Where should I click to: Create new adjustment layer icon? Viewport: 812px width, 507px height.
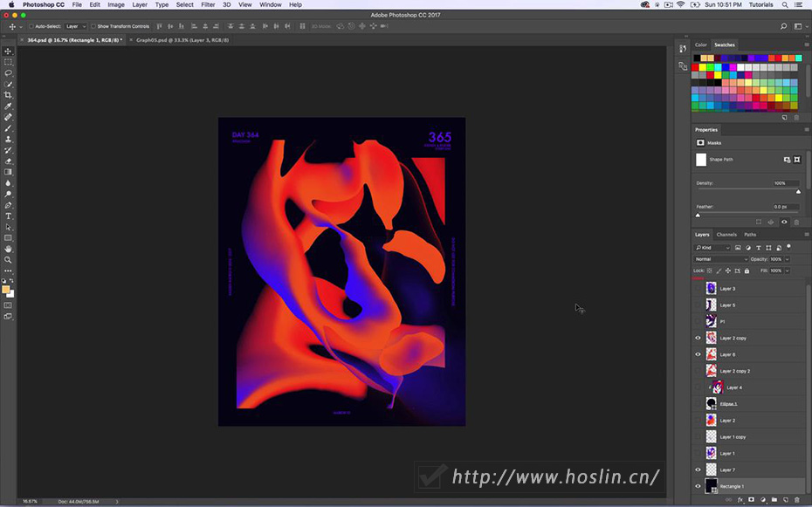(763, 500)
